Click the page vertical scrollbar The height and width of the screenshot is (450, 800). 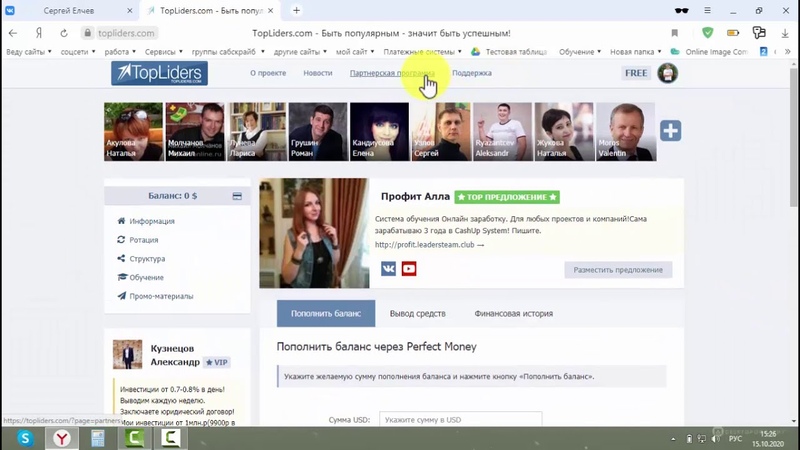(x=793, y=138)
